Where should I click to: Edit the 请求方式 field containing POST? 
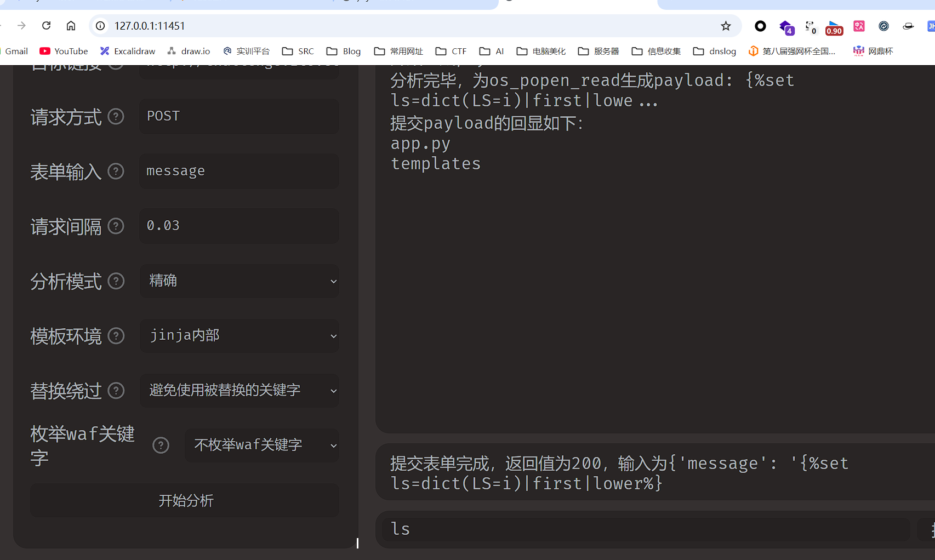[x=239, y=116]
